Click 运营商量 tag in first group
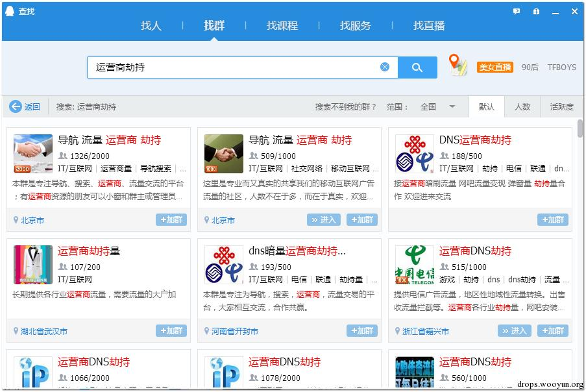Viewport: 586px width, 392px height. coord(116,169)
